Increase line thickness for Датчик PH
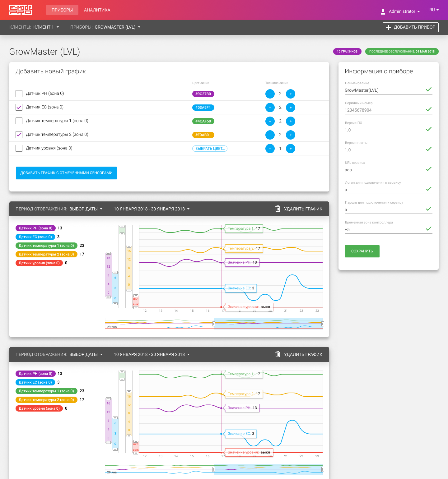 [291, 94]
